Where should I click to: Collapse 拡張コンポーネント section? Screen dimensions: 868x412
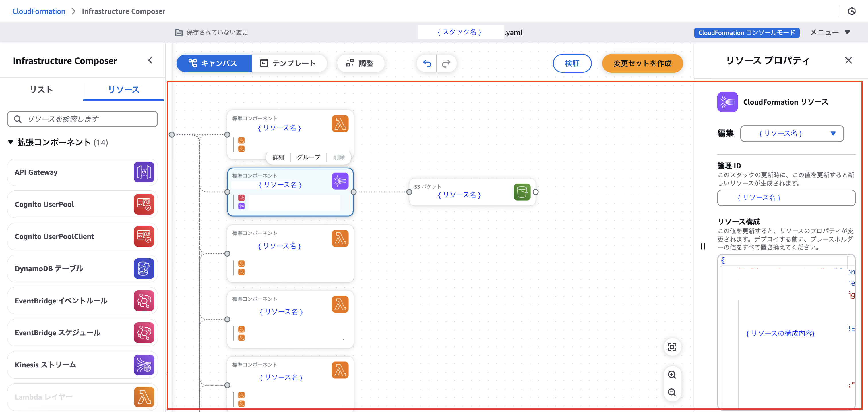tap(11, 142)
